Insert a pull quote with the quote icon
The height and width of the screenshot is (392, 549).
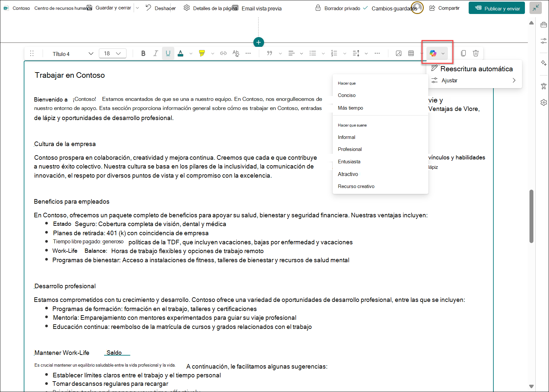point(270,53)
